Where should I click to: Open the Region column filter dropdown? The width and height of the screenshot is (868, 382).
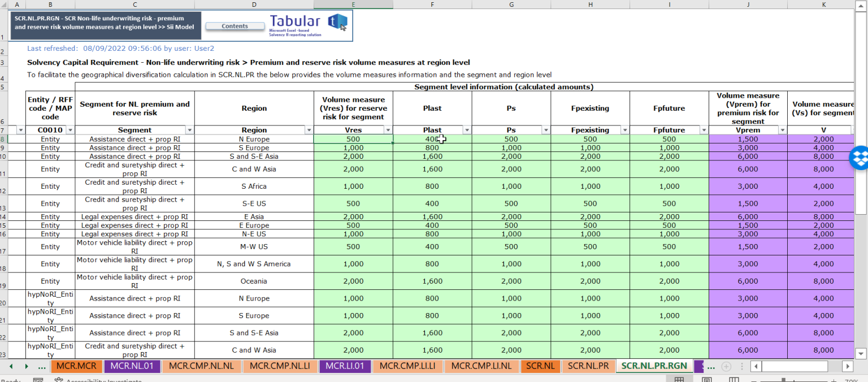pyautogui.click(x=309, y=130)
